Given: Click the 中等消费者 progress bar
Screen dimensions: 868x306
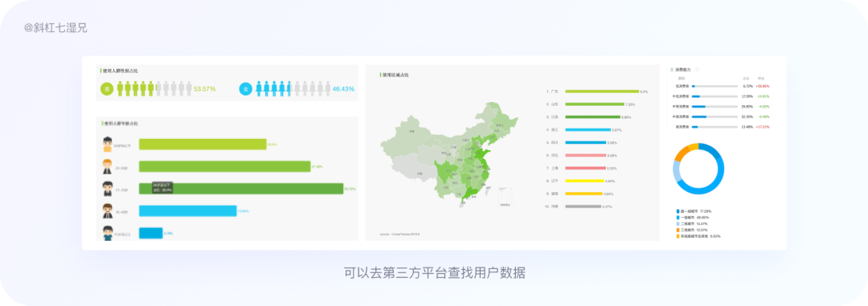Looking at the screenshot, I should 714,106.
